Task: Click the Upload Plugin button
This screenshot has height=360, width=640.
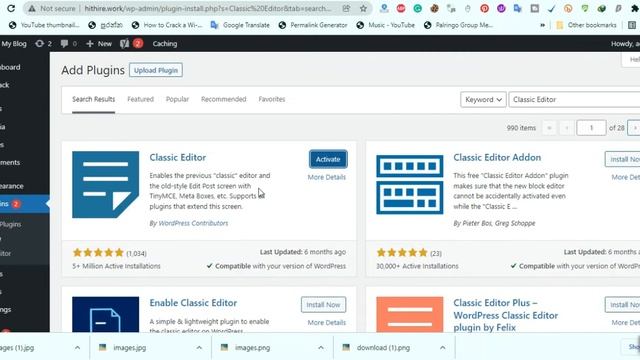Action: coord(156,70)
